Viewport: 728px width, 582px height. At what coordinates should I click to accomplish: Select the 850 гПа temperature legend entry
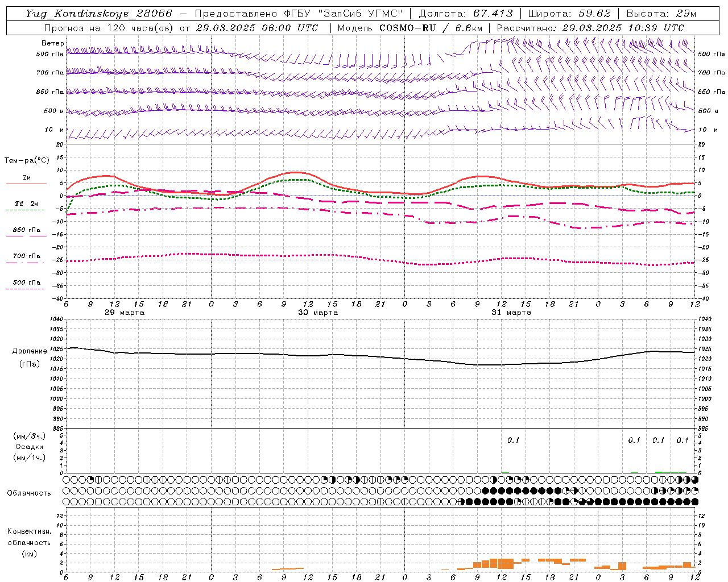tap(26, 230)
